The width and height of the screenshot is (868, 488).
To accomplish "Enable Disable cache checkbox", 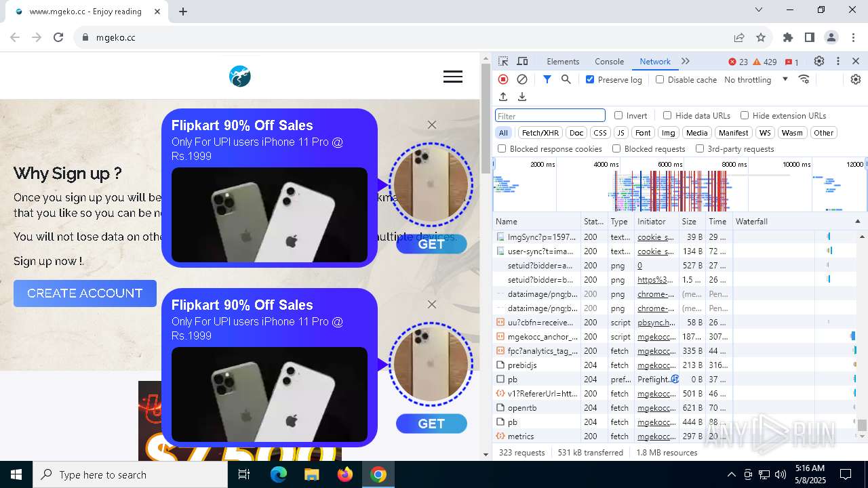I will 660,79.
